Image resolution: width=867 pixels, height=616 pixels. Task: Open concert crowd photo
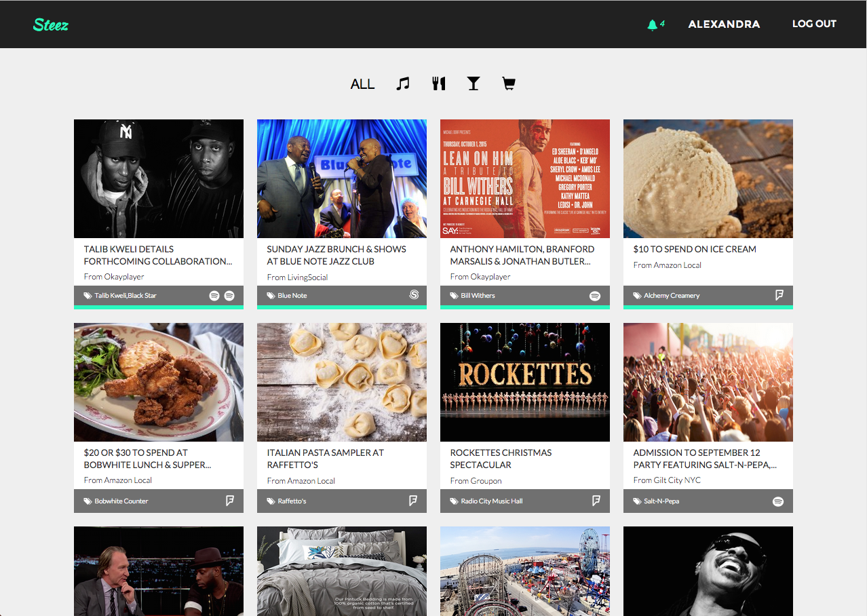click(708, 382)
